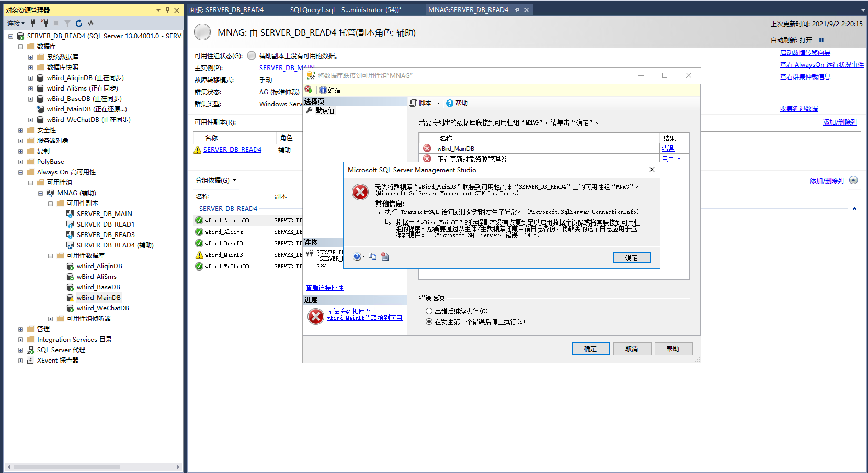Viewport: 868px width, 473px height.
Task: Expand the wBird_AliqinDB database node
Action: [30, 78]
